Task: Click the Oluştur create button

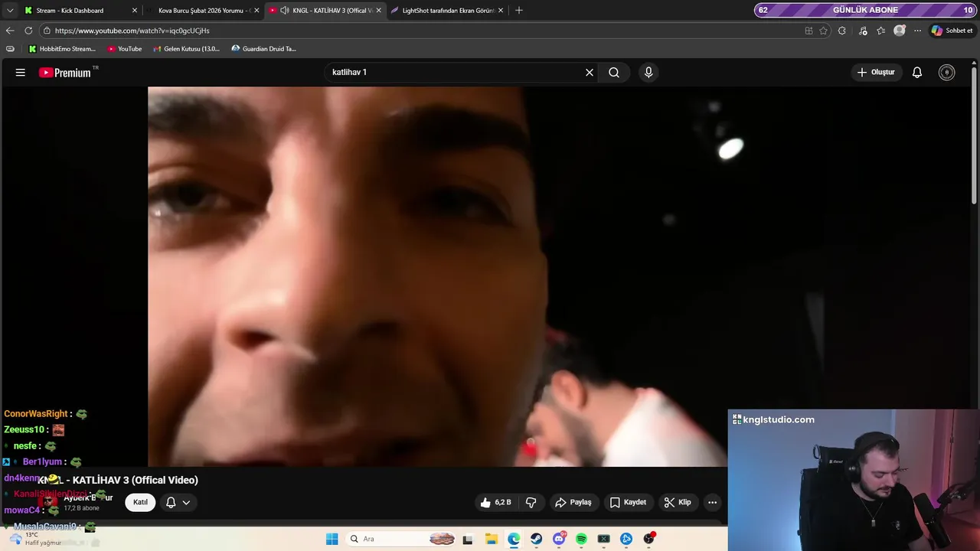Action: coord(875,73)
